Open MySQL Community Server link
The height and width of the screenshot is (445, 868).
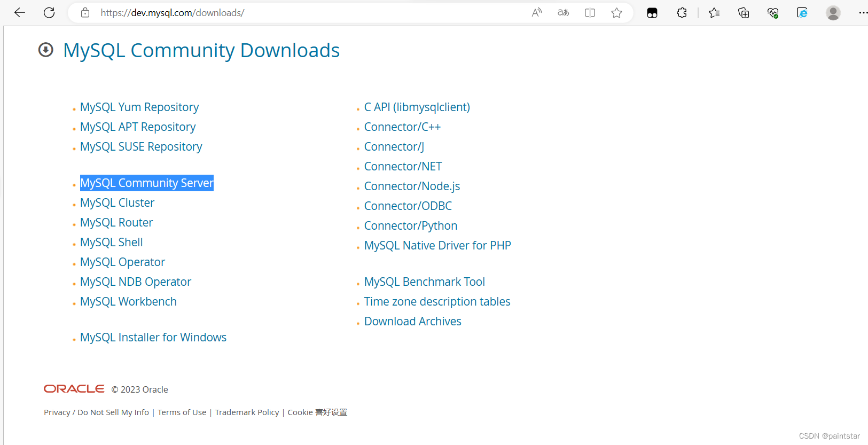click(x=147, y=183)
